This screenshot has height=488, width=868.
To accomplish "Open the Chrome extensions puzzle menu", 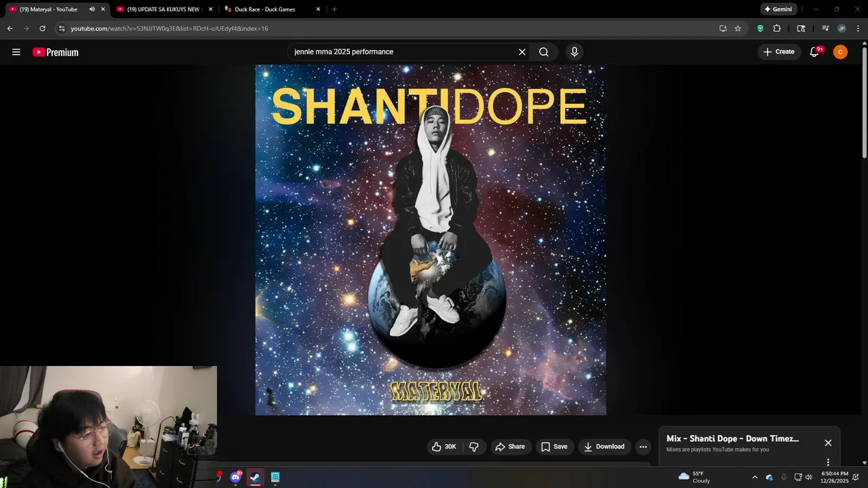I will click(777, 28).
